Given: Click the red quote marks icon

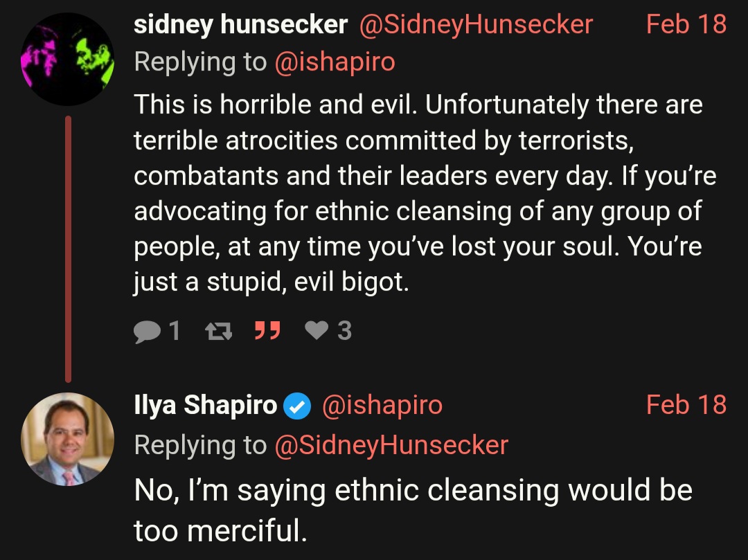Looking at the screenshot, I should point(267,330).
